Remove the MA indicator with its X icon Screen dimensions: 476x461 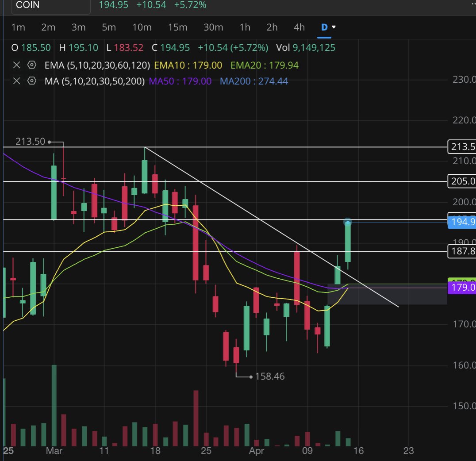tap(17, 81)
